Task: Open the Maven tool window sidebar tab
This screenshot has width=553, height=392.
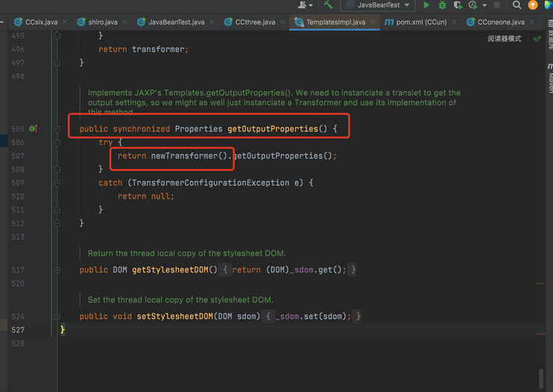Action: [x=550, y=78]
